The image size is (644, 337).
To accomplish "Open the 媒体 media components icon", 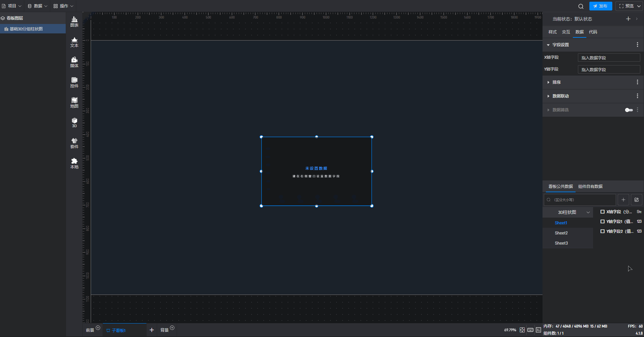I will tap(74, 62).
